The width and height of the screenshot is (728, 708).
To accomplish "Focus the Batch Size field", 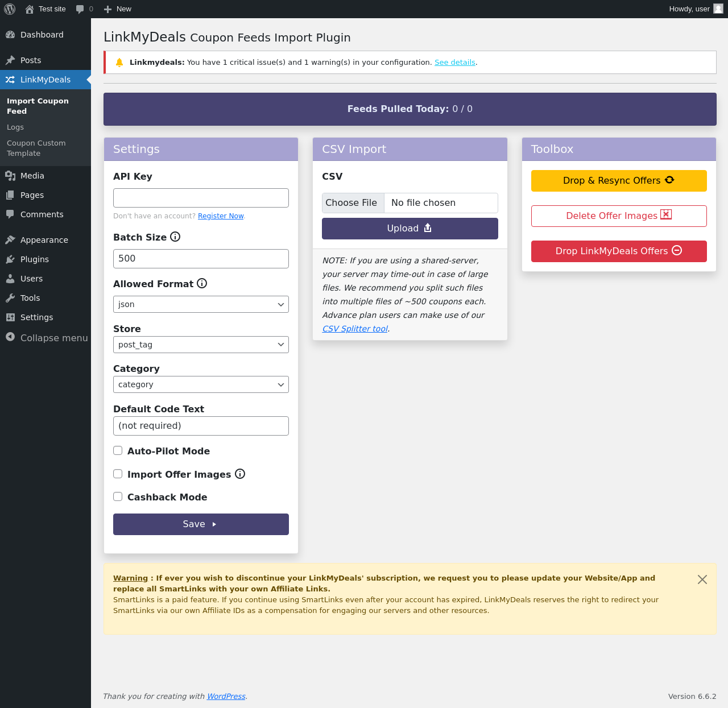I will click(x=201, y=259).
